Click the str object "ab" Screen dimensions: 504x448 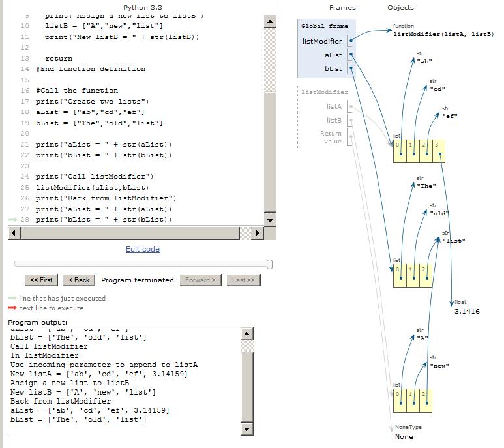point(424,61)
